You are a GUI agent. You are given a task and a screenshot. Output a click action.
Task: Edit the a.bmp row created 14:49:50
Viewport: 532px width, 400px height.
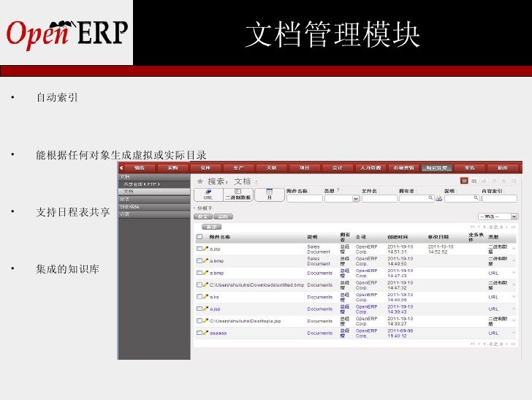(x=205, y=260)
